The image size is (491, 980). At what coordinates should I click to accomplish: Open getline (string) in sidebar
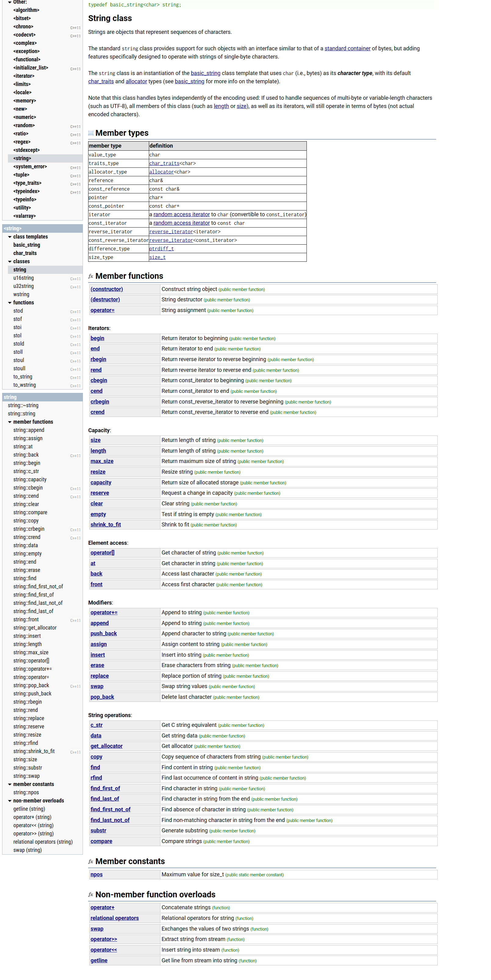tap(29, 809)
